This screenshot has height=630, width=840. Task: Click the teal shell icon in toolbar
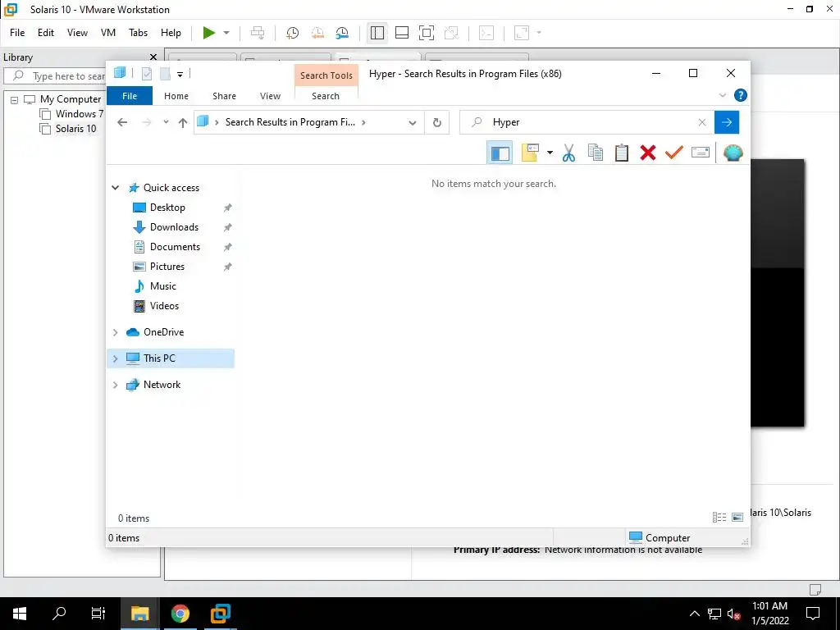click(733, 153)
